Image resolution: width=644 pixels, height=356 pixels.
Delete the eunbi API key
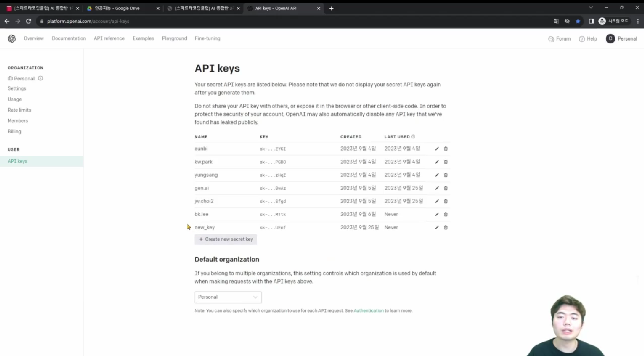point(446,149)
